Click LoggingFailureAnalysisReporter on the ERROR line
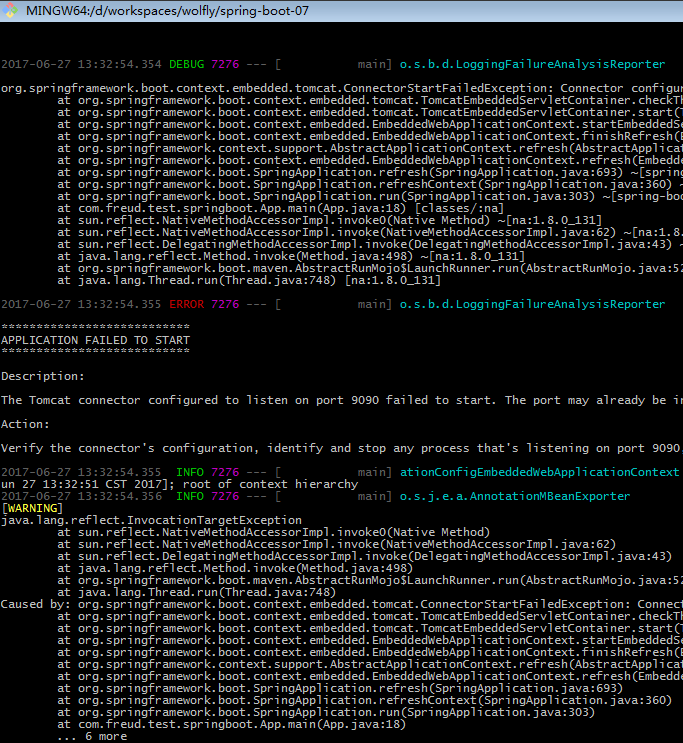683x743 pixels. 532,304
